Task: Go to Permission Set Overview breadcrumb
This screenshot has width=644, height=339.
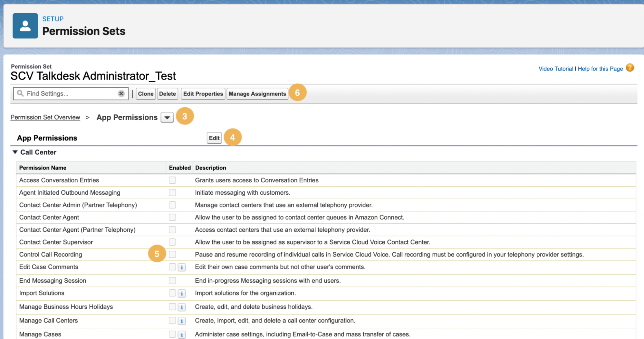Action: [45, 117]
